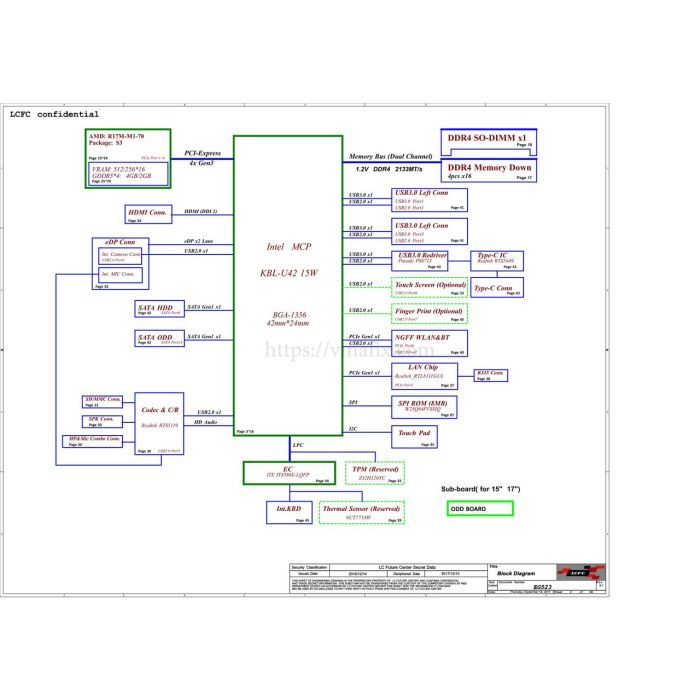Select the TPM (Reserved) block

click(x=375, y=473)
